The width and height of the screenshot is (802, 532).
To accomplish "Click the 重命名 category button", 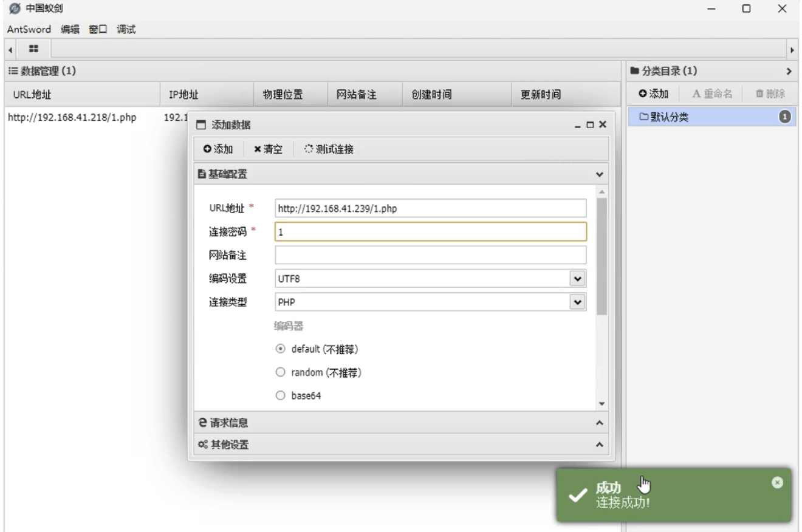I will (712, 94).
